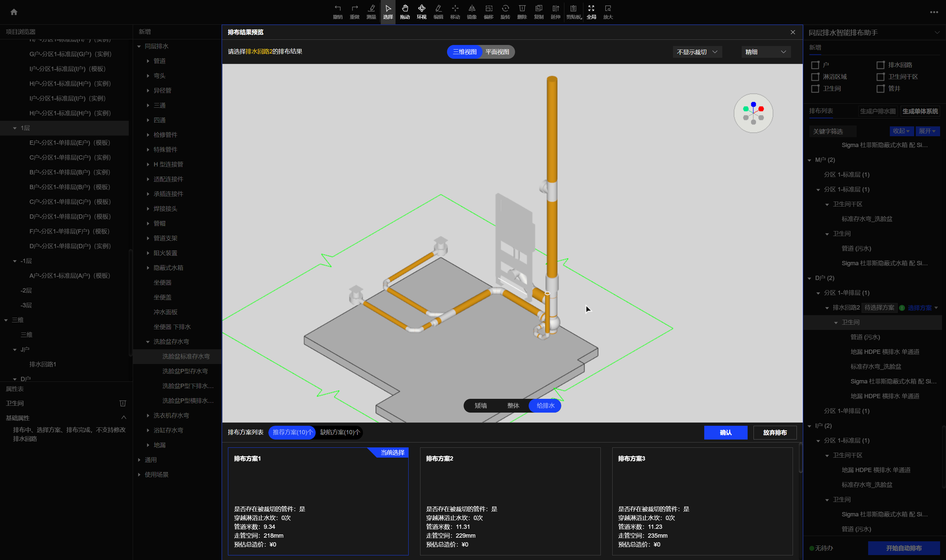Click the 测量 measure tool icon

pos(371,11)
